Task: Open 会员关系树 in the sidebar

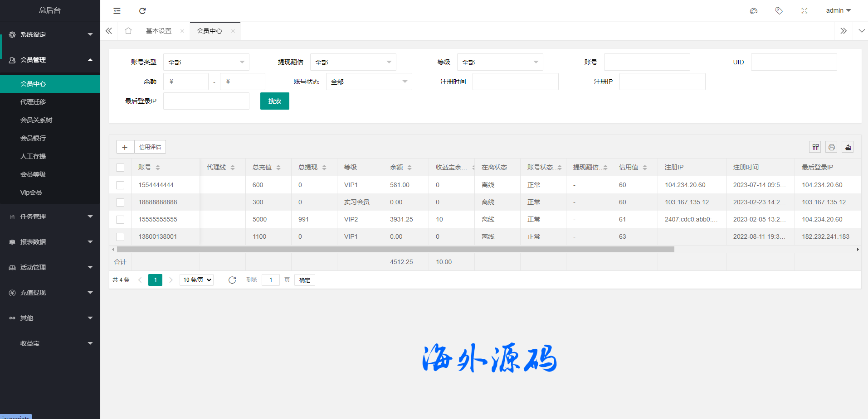Action: [x=36, y=120]
